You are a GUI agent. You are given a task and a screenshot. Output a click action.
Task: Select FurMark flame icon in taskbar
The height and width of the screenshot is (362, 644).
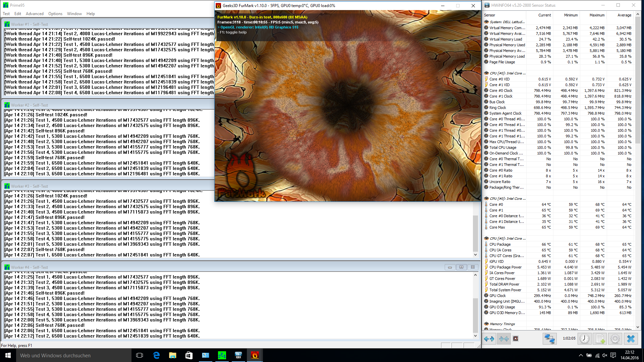click(255, 355)
